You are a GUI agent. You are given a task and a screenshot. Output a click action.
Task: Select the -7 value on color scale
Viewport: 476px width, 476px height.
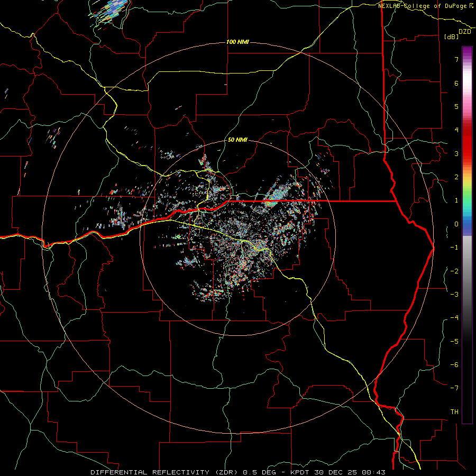coord(454,388)
